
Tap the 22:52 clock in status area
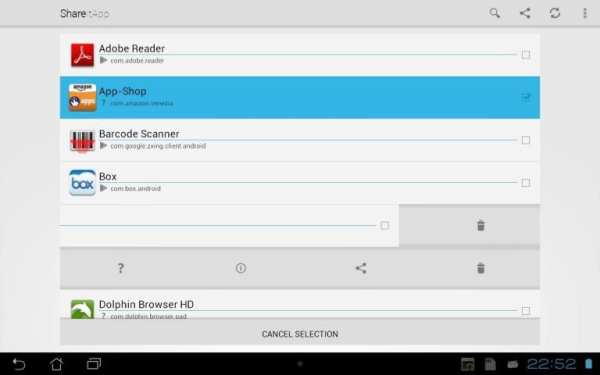(x=551, y=364)
